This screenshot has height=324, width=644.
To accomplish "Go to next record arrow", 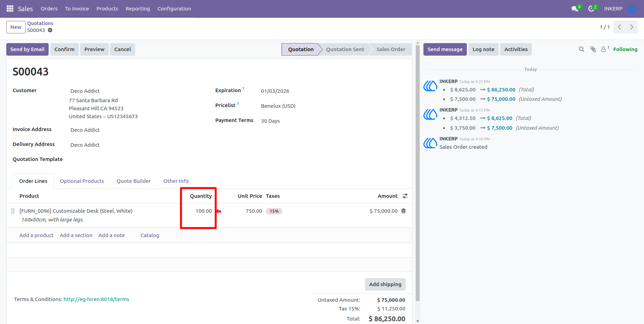I will pos(631,27).
